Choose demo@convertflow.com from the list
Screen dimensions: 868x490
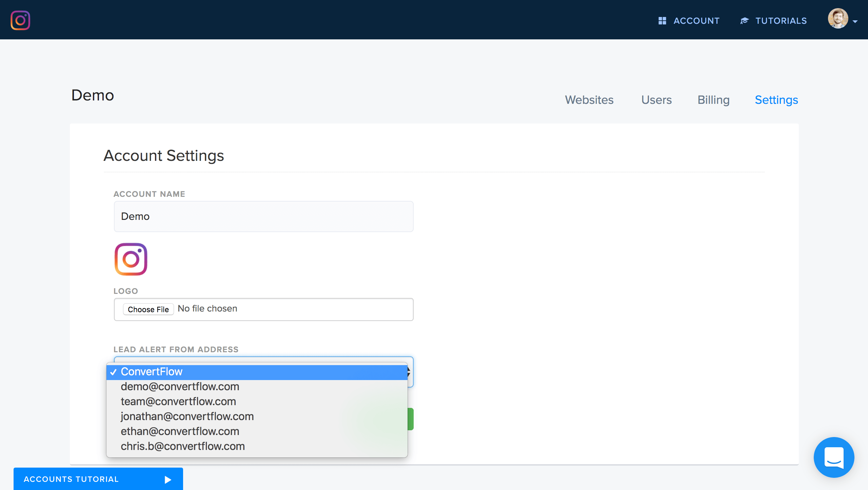[180, 387]
